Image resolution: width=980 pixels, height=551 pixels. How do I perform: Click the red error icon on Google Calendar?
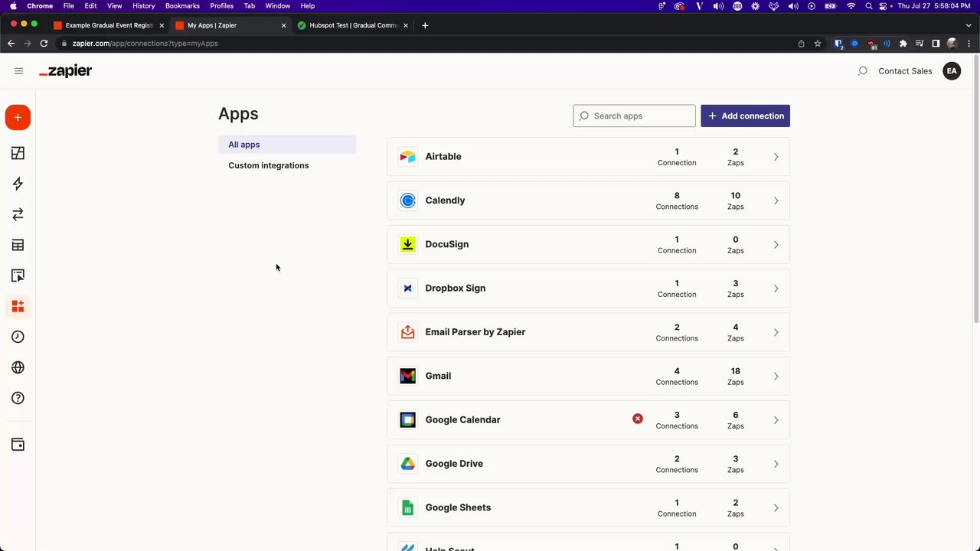(x=638, y=419)
